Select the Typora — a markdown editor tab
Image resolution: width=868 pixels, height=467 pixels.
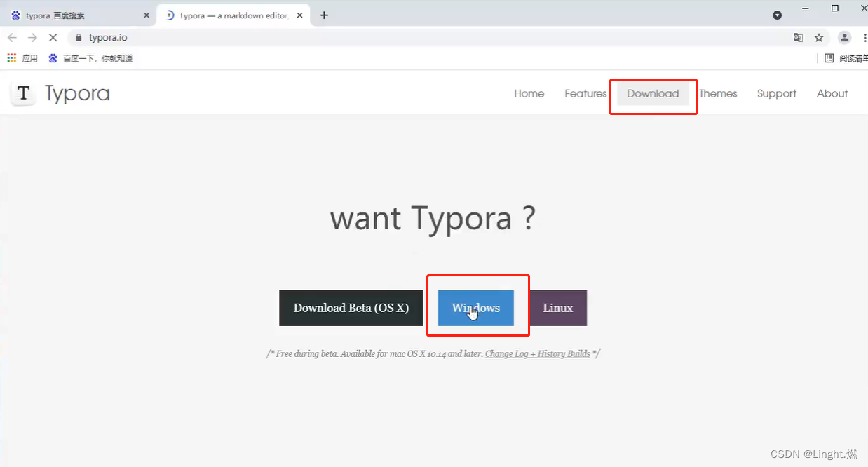pos(235,15)
